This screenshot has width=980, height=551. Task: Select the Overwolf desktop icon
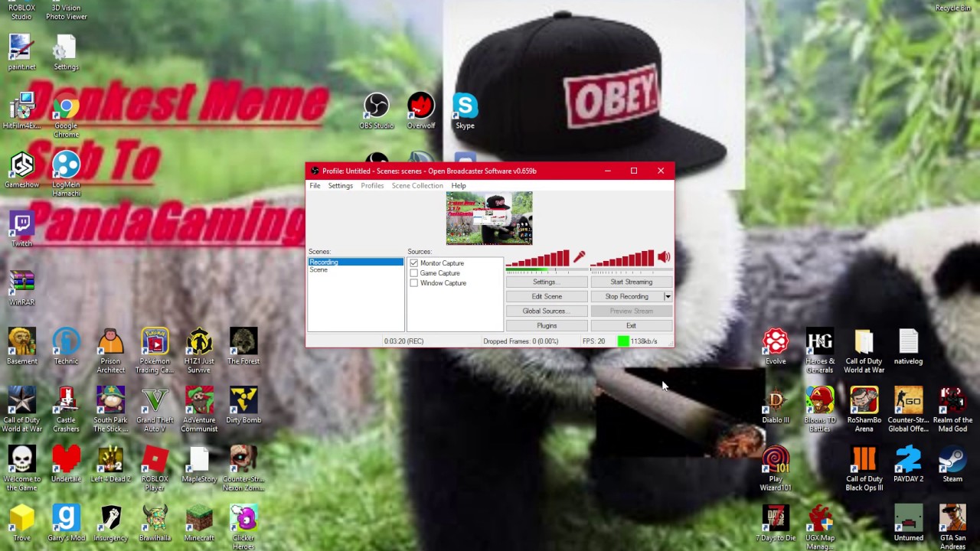420,111
